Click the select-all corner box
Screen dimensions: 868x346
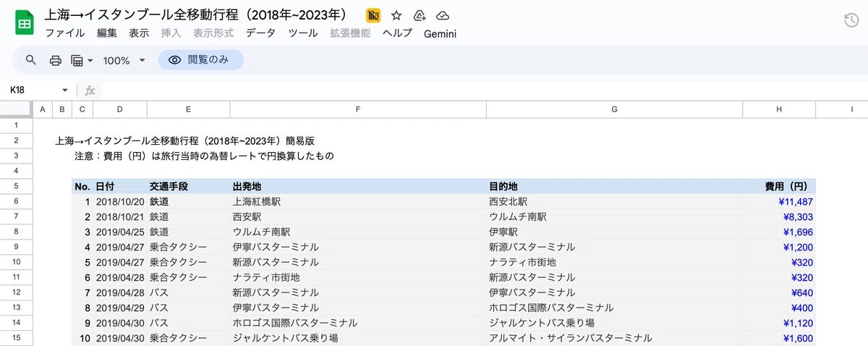tap(16, 109)
